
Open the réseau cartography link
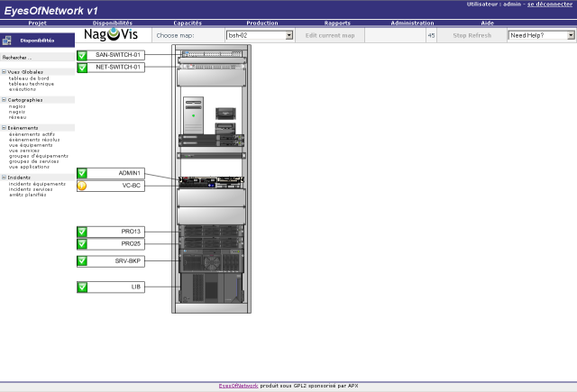[18, 117]
